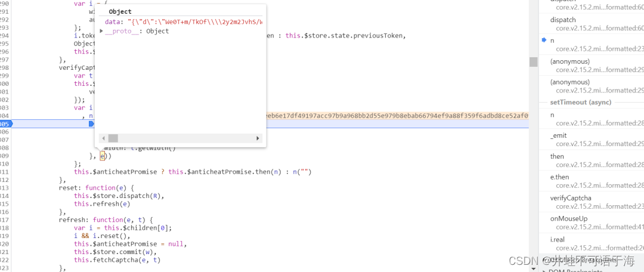Click the object popup's left scroll arrow
This screenshot has width=644, height=272.
point(102,138)
